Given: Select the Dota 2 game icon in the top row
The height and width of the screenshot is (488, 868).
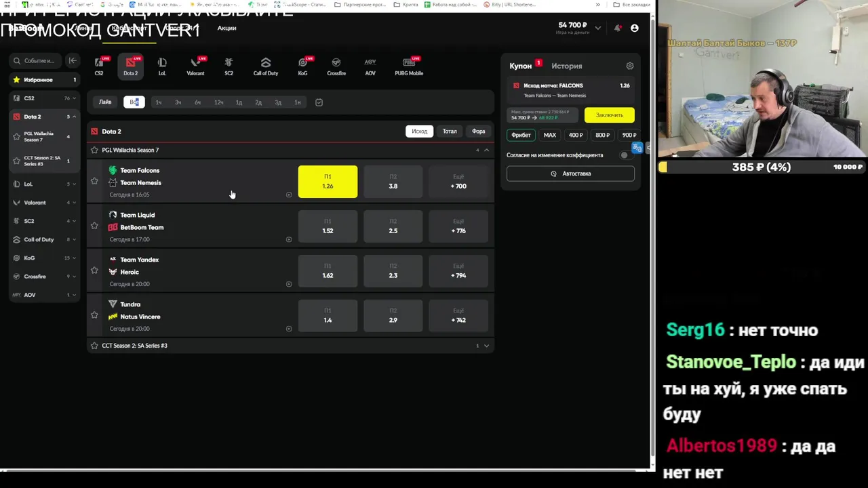Looking at the screenshot, I should [130, 66].
